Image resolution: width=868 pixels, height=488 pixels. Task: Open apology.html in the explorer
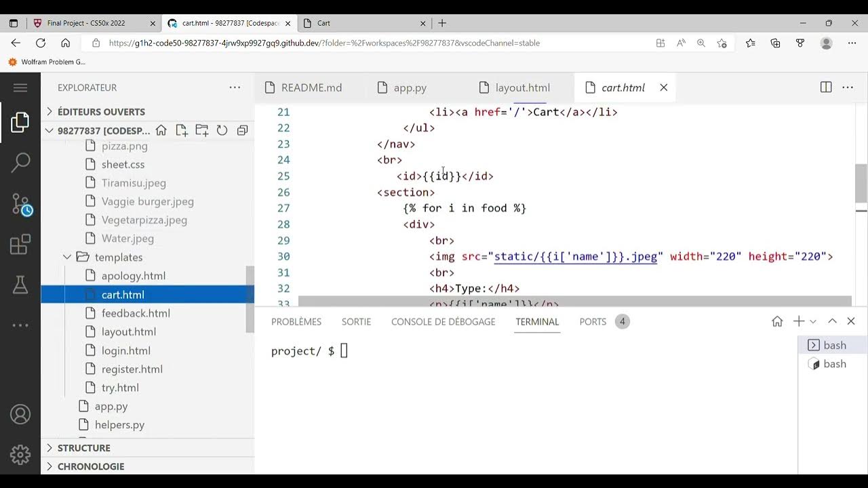point(134,276)
